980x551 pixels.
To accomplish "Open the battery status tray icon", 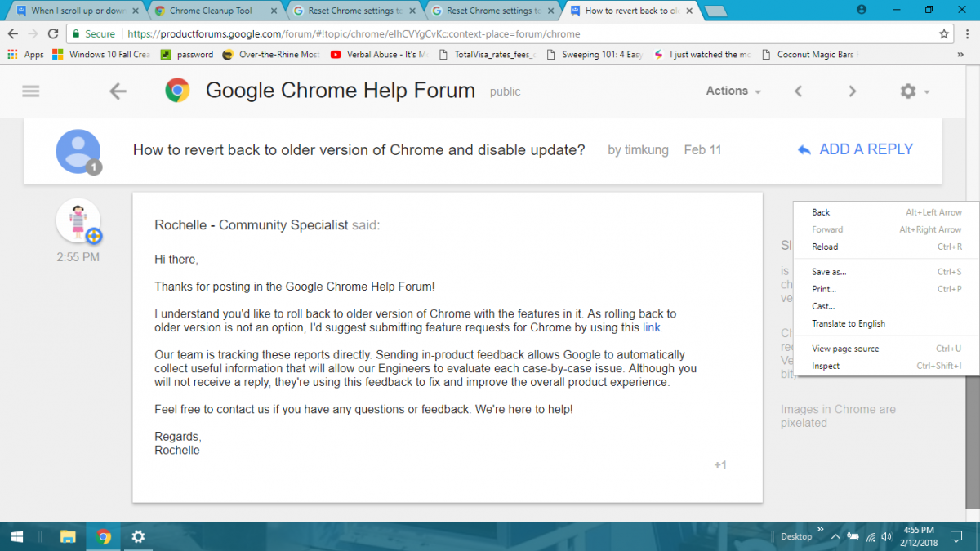I will (853, 537).
